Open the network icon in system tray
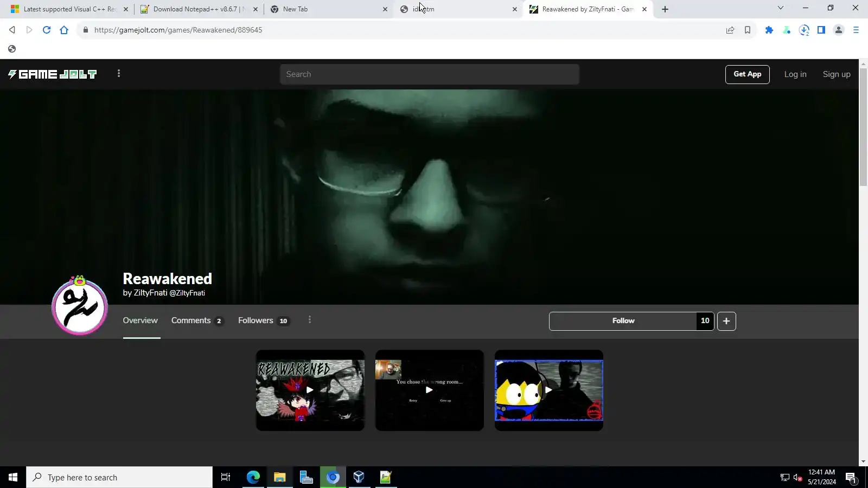 tap(784, 477)
